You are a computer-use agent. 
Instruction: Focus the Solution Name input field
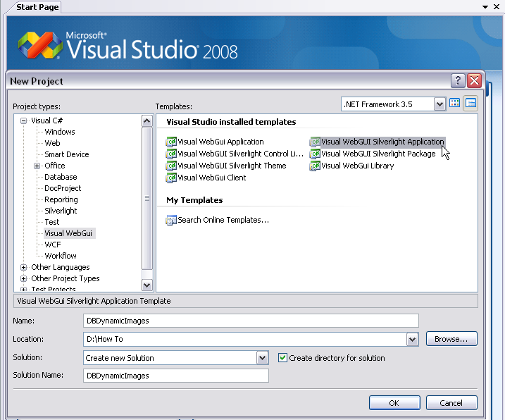[x=176, y=376]
